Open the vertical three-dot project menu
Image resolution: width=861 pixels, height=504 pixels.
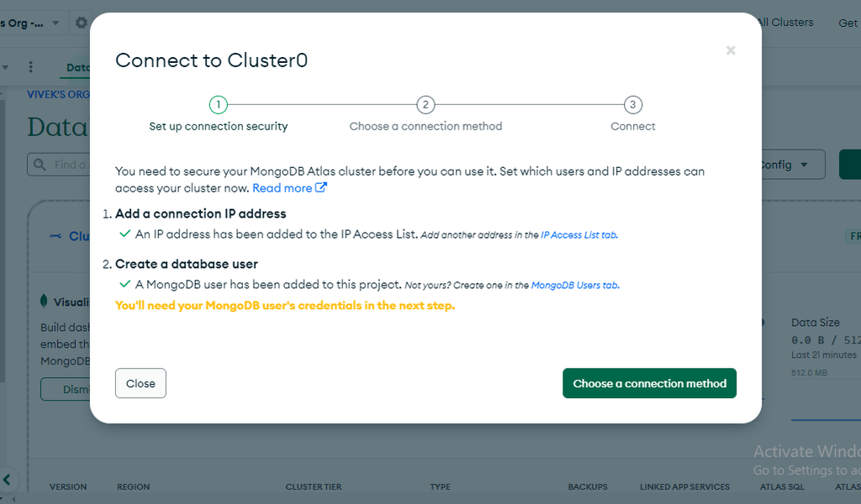[31, 67]
